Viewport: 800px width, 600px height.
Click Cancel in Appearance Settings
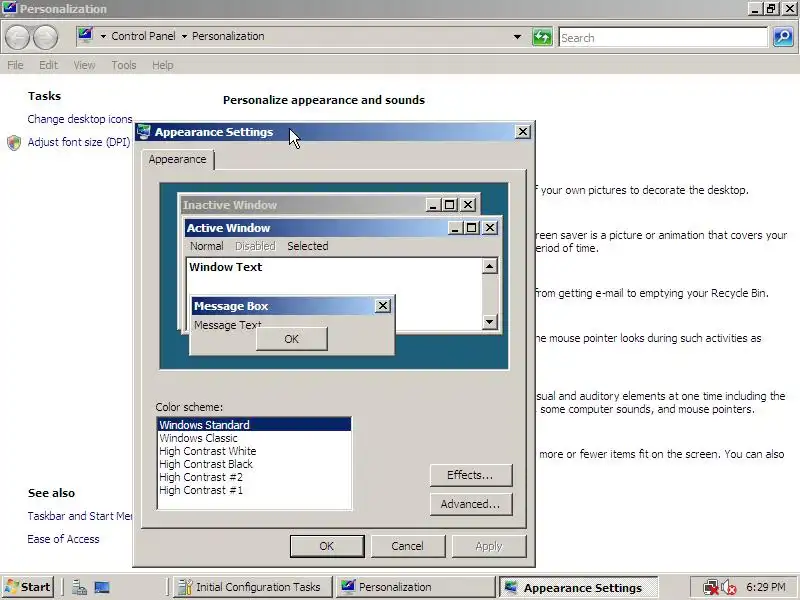tap(408, 546)
